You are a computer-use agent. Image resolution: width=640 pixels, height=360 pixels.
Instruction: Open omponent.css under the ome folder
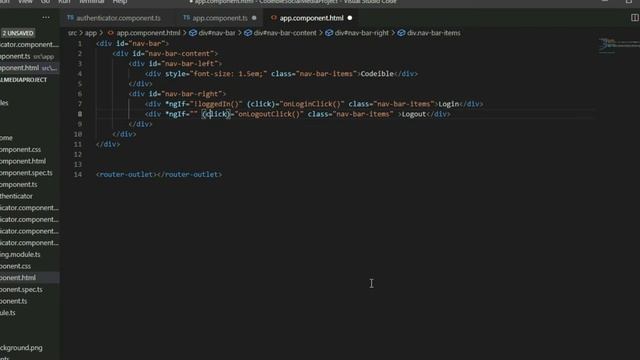coord(20,149)
